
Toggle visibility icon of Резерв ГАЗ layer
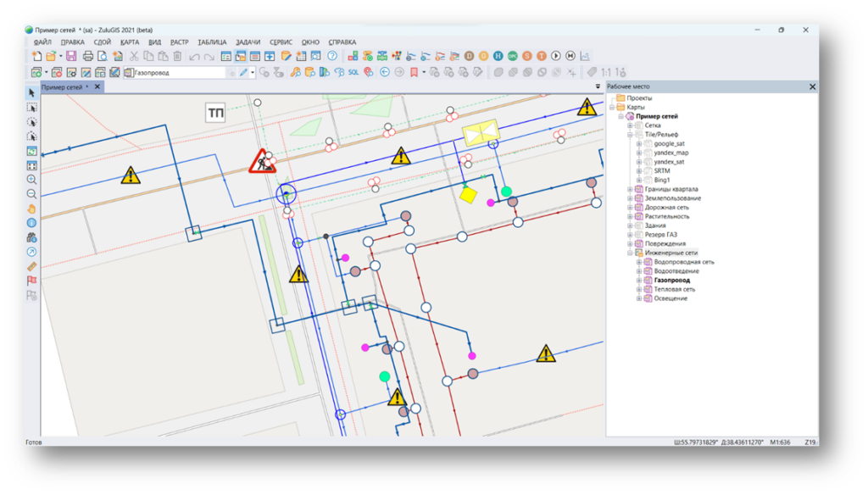(638, 235)
